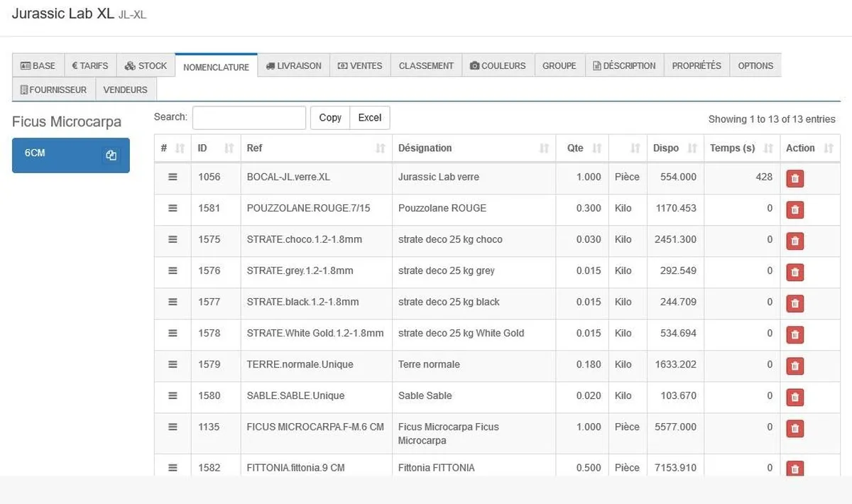Open the STOCK tab
The height and width of the screenshot is (504, 852).
tap(146, 66)
